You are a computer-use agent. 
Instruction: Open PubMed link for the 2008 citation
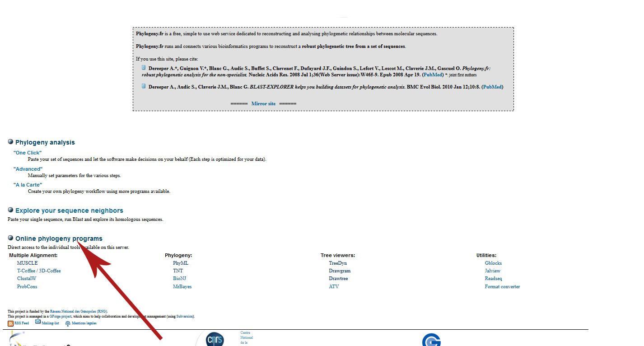pos(433,75)
